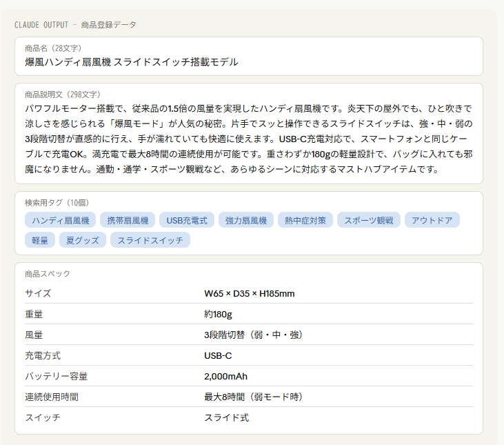Click the 連続使用時間 row label

click(x=52, y=397)
